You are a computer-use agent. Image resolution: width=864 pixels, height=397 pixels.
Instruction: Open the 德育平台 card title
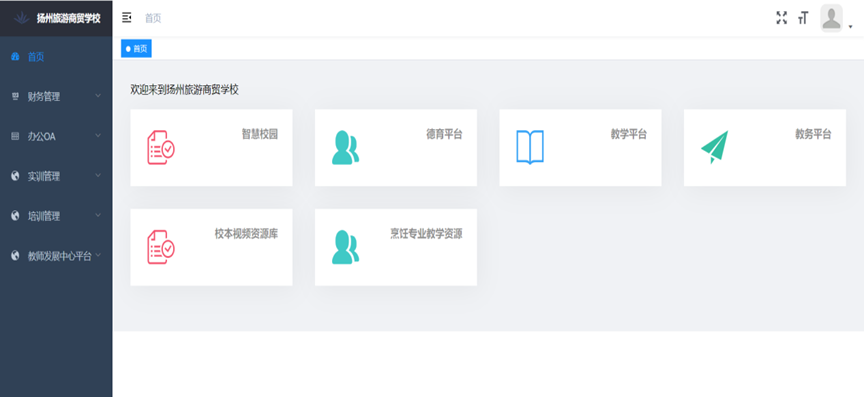coord(444,134)
